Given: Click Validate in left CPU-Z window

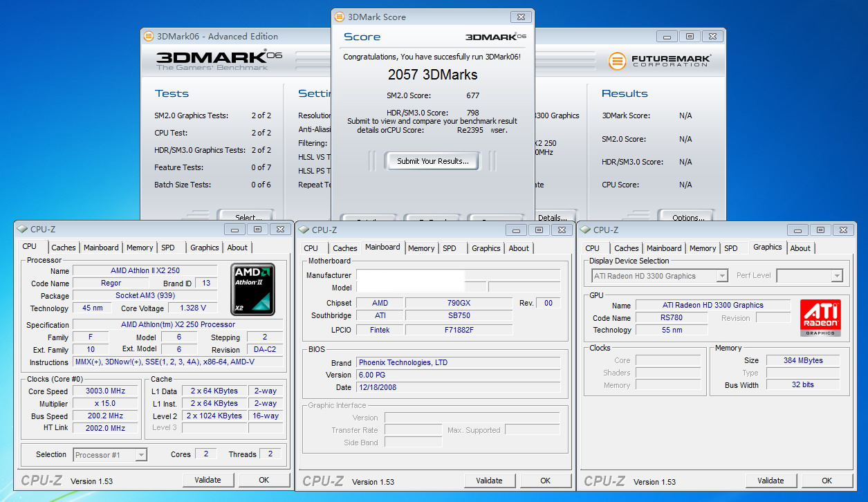Looking at the screenshot, I should point(207,480).
